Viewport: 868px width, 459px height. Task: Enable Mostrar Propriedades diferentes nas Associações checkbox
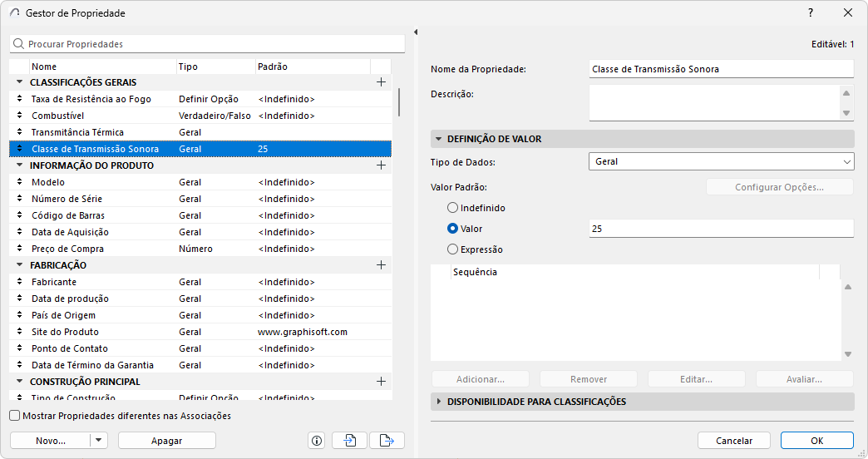point(15,416)
